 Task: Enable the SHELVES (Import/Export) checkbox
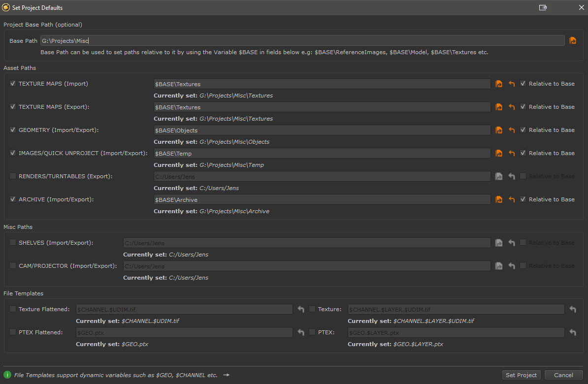pyautogui.click(x=13, y=243)
